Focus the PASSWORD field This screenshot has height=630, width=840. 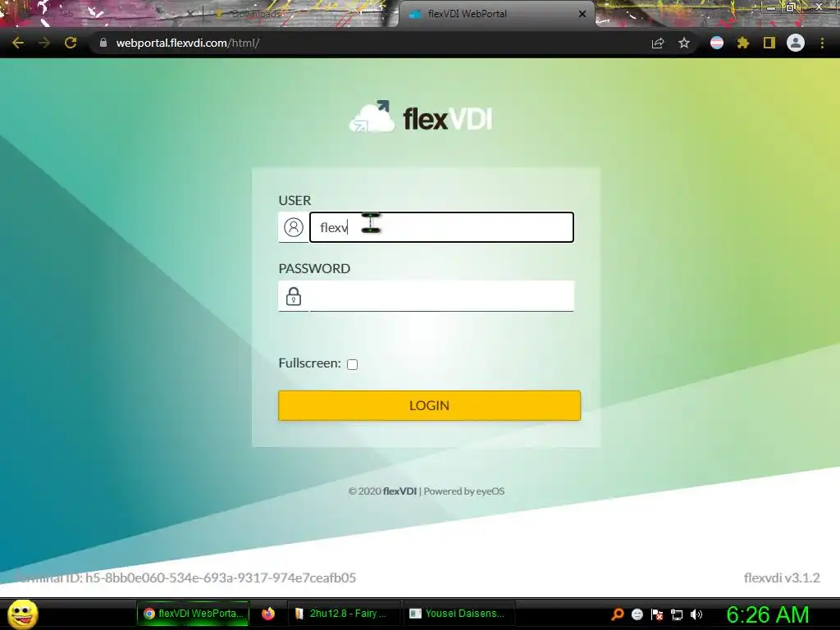pos(441,295)
